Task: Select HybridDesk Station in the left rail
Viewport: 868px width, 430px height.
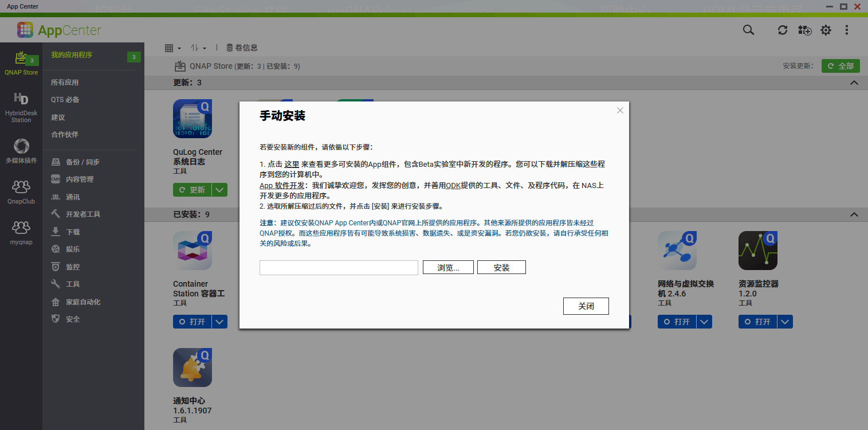Action: [x=21, y=108]
